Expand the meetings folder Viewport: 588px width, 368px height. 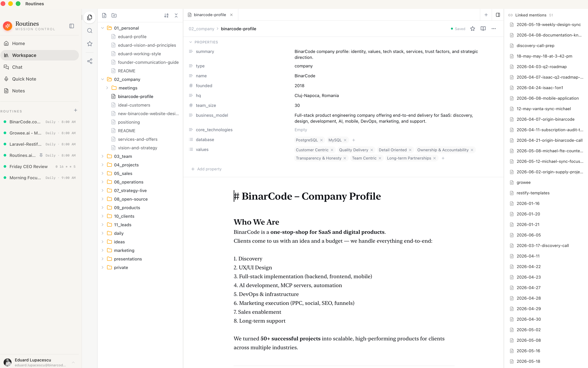point(107,88)
